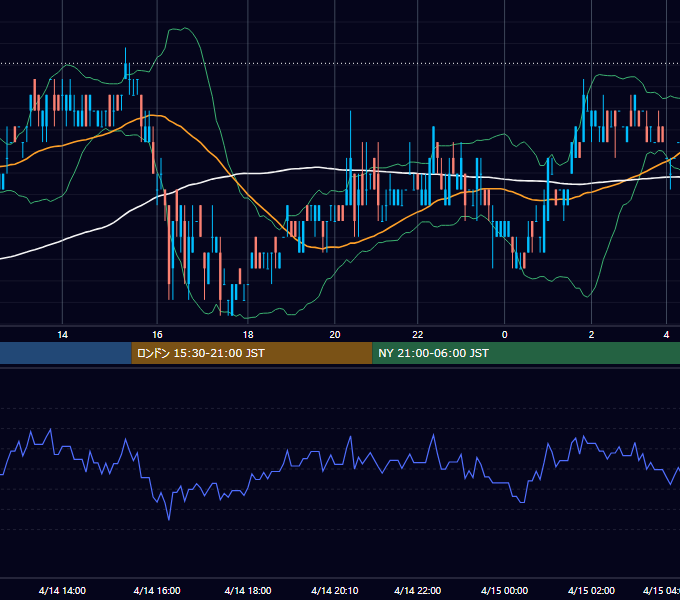Click the 14 hour label on price chart
Viewport: 680px width, 600px height.
coord(62,335)
